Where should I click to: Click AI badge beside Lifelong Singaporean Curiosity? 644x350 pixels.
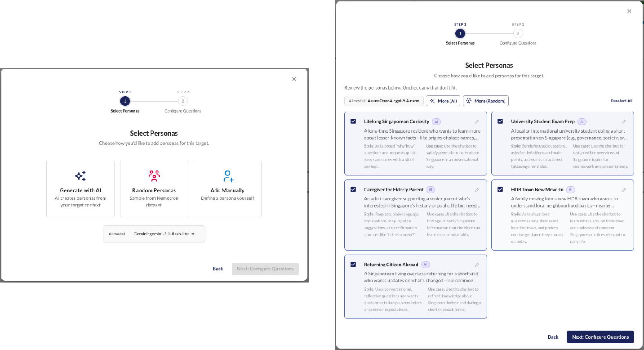click(436, 121)
